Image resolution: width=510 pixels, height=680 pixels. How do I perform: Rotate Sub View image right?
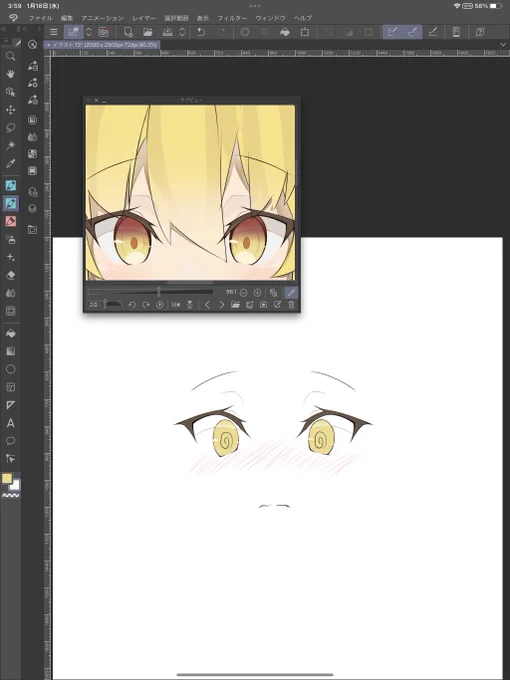146,305
